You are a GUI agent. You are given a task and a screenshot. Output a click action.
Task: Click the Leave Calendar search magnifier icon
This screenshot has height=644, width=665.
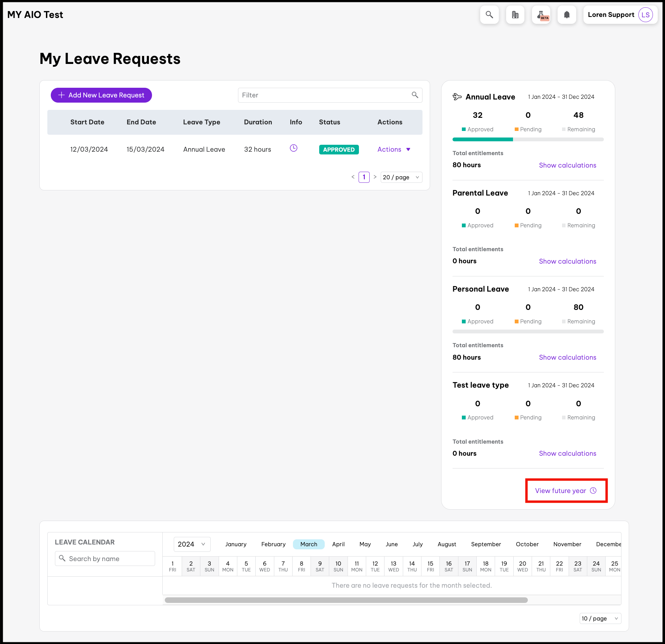tap(62, 558)
